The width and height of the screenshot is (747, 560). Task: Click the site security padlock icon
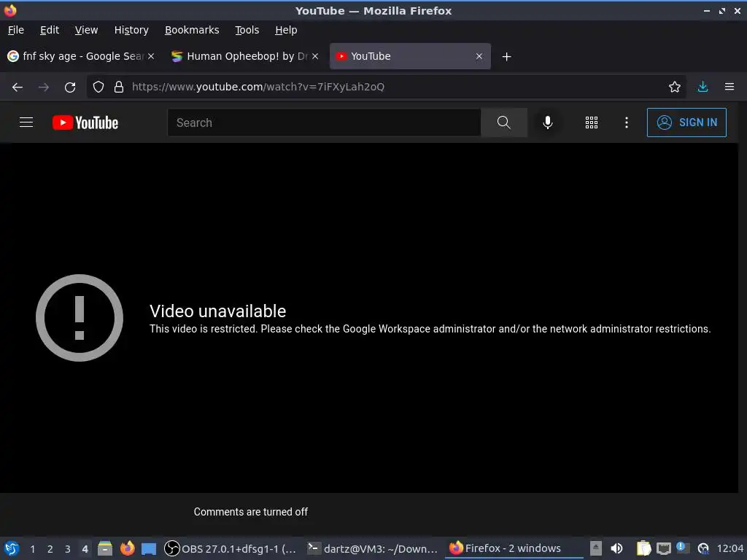119,87
